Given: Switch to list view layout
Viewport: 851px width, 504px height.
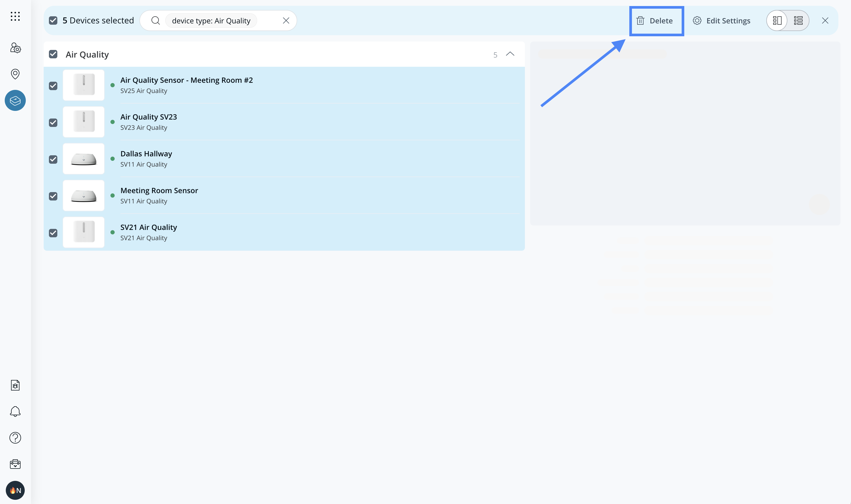Looking at the screenshot, I should pyautogui.click(x=798, y=21).
